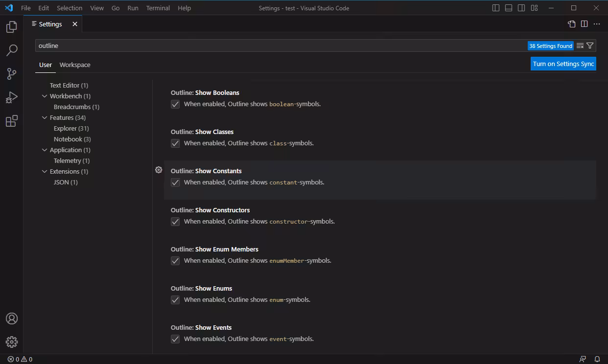Uncheck Outline Show Constants
The width and height of the screenshot is (608, 364).
175,182
